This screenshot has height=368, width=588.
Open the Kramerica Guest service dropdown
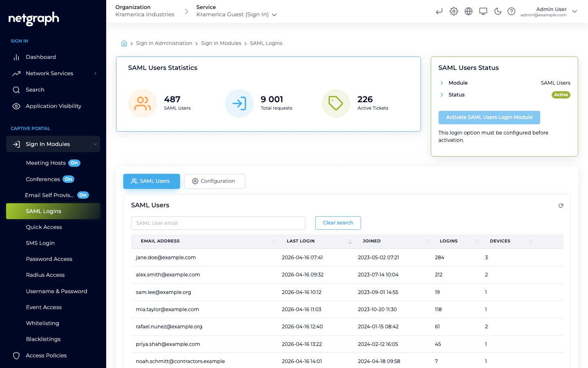click(x=274, y=14)
